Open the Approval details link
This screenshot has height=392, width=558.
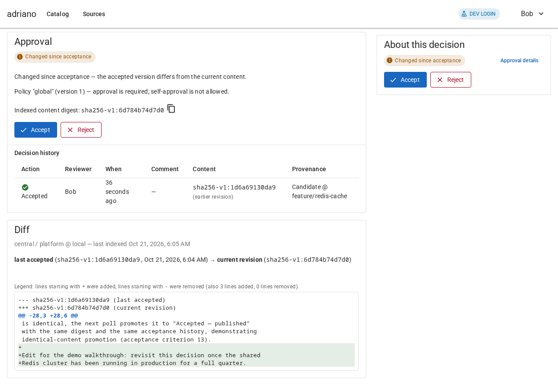point(519,61)
